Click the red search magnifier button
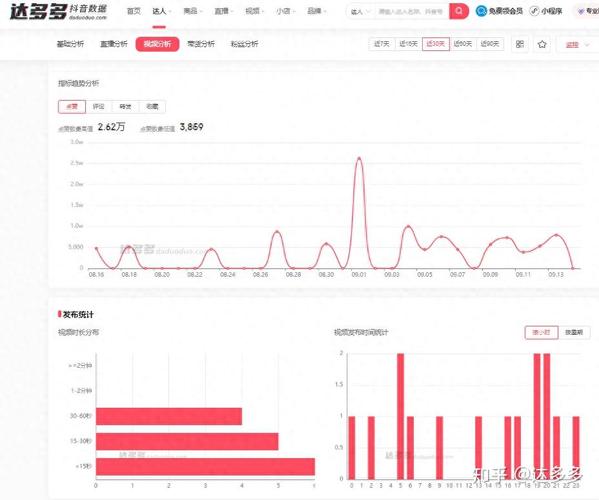 (459, 11)
